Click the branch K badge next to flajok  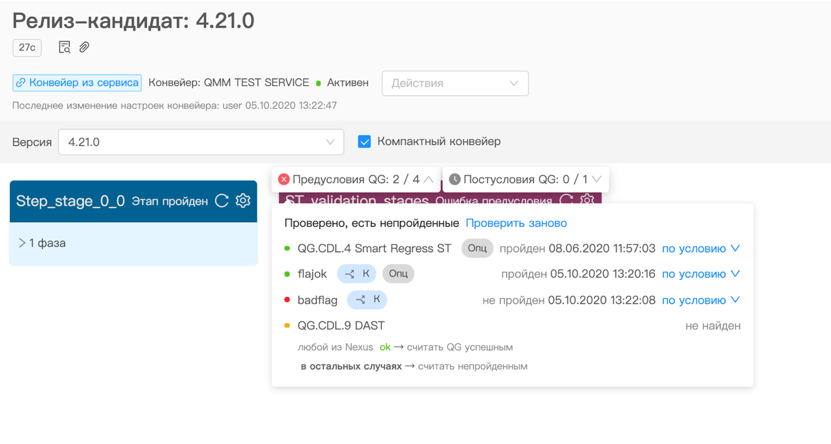click(356, 274)
